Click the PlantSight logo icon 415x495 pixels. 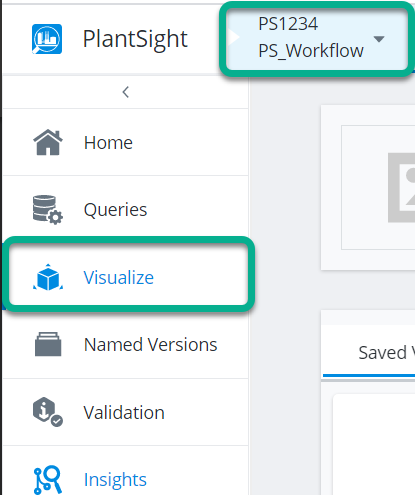(x=47, y=39)
